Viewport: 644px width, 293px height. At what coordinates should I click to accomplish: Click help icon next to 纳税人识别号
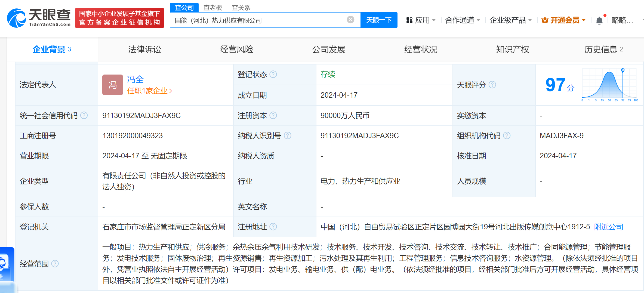point(288,135)
